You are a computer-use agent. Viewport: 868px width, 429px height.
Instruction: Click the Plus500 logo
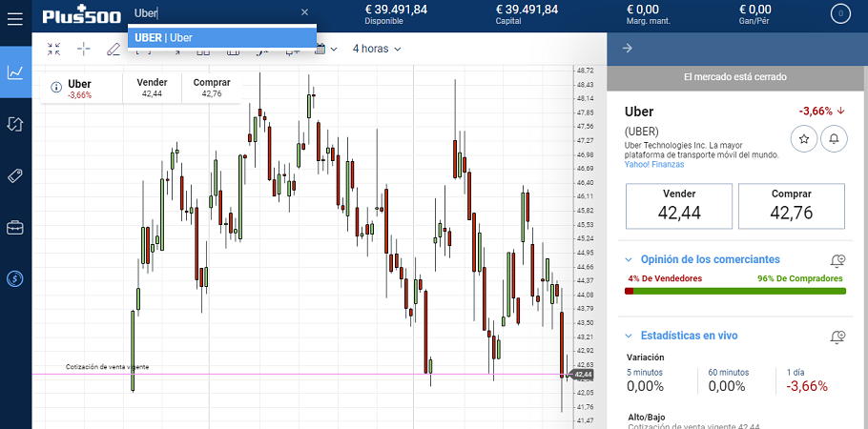click(x=82, y=14)
